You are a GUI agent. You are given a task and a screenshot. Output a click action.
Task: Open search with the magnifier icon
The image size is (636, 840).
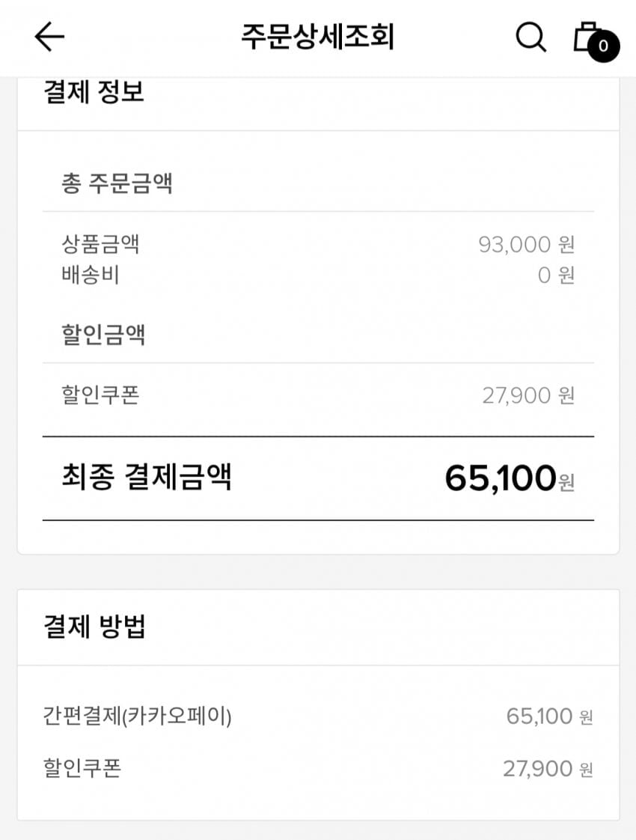tap(530, 37)
